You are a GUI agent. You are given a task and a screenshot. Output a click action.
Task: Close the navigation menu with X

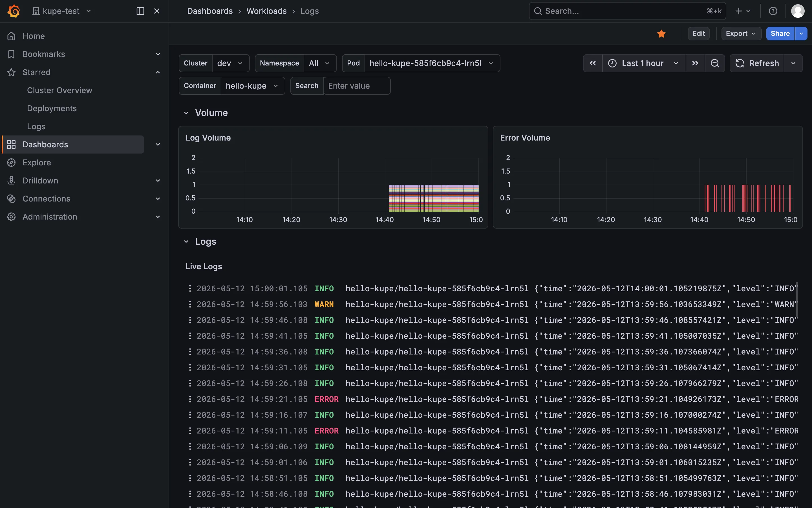[x=157, y=11]
